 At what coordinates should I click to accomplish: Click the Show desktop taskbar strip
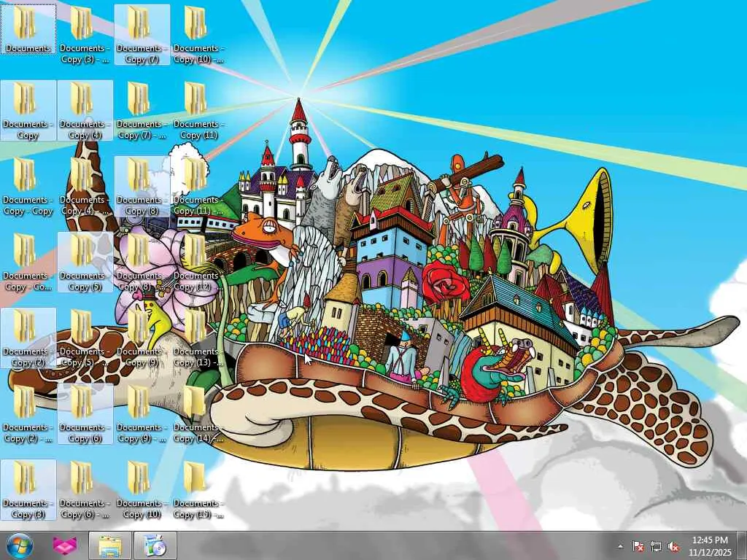click(x=742, y=545)
